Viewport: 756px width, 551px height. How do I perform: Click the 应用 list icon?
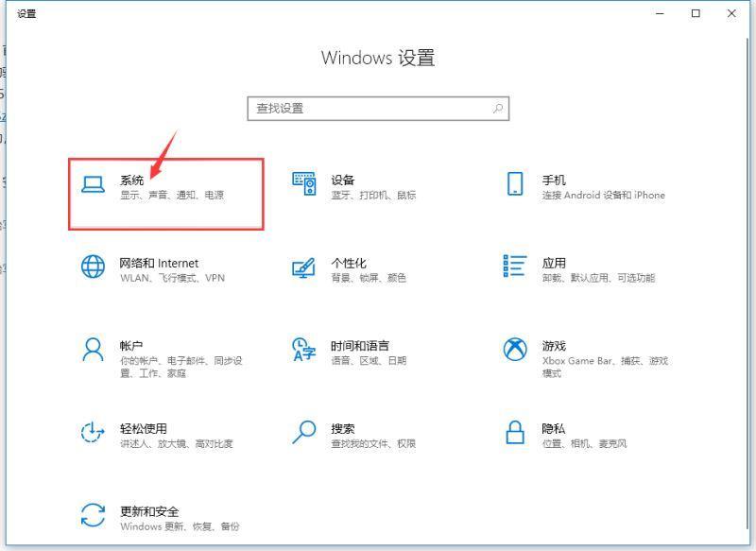tap(515, 267)
